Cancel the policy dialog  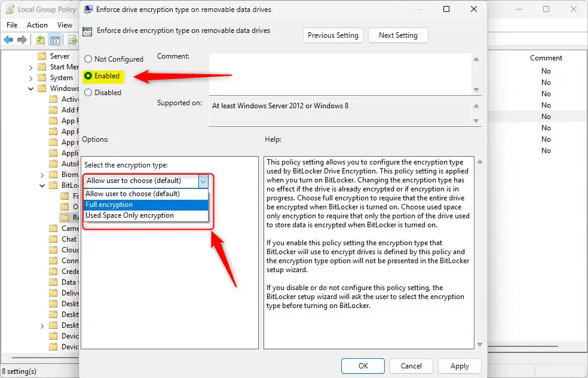click(x=411, y=365)
